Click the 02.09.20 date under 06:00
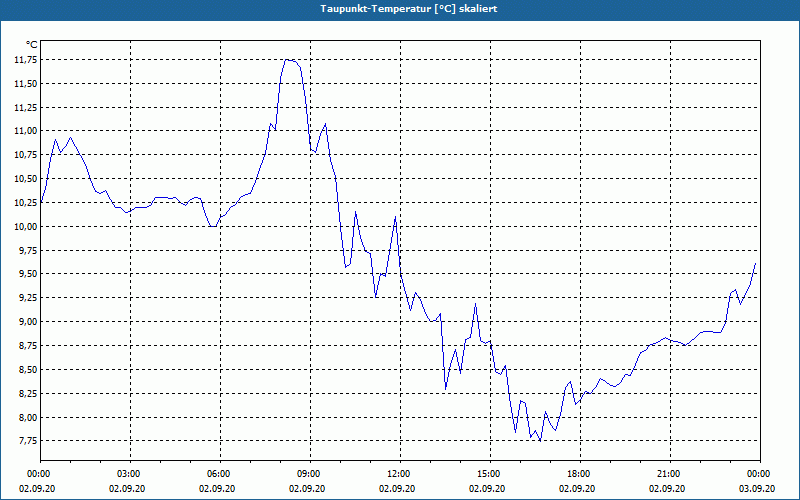 click(217, 488)
